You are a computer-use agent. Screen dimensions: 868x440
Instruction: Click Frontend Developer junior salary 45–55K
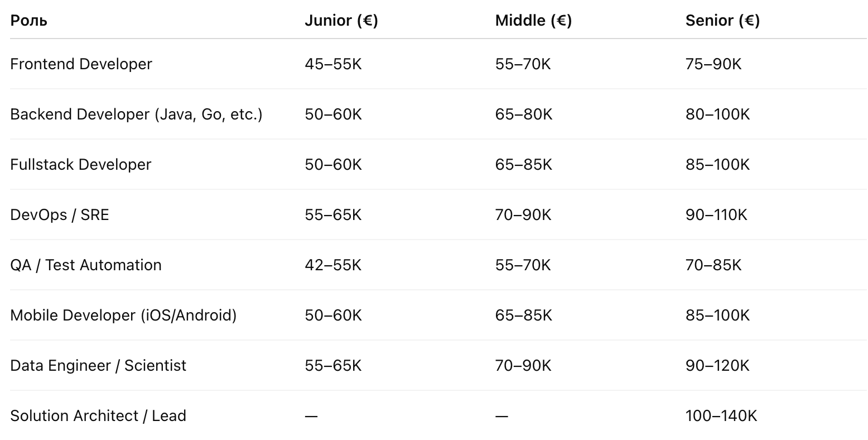(333, 64)
